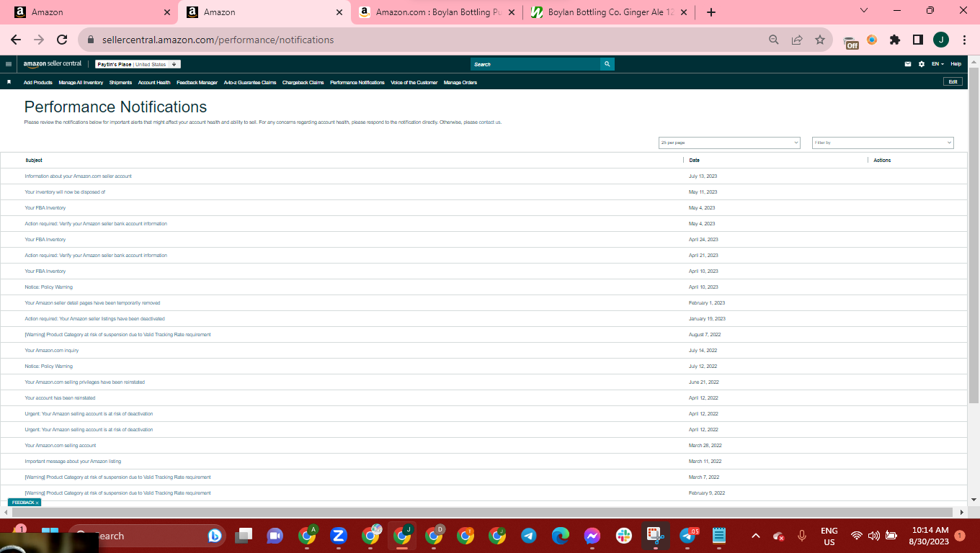Close the FEEDBACK widget with its x
This screenshot has width=980, height=553.
pos(37,503)
